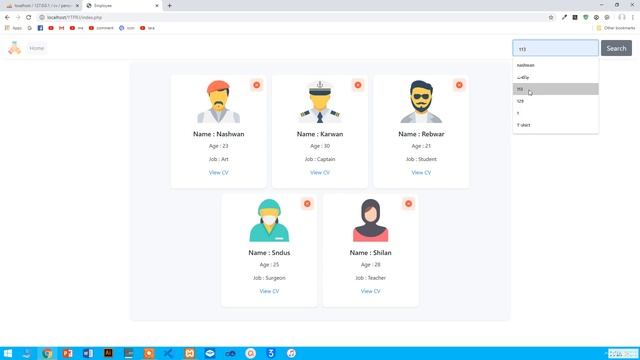Open View CV link for Rebwar
This screenshot has width=640, height=360.
pyautogui.click(x=421, y=173)
